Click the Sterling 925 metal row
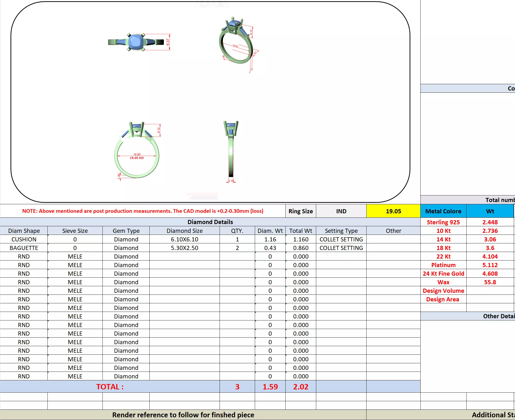The height and width of the screenshot is (420, 515). pos(443,222)
